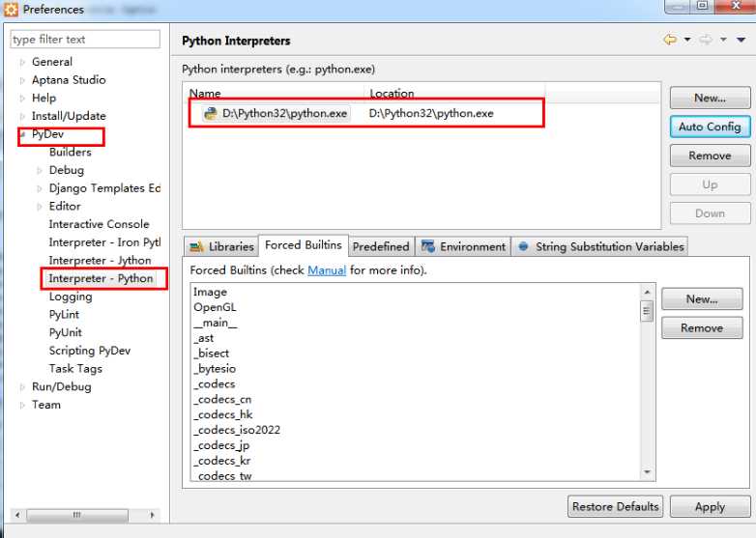Collapse the PyDev tree node
Screen dimensions: 756x538
point(22,134)
